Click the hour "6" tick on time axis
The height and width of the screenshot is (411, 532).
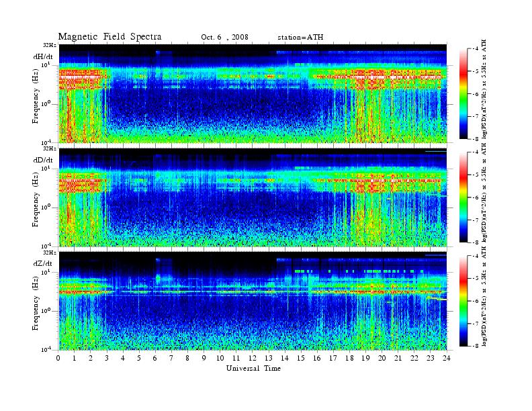point(155,358)
